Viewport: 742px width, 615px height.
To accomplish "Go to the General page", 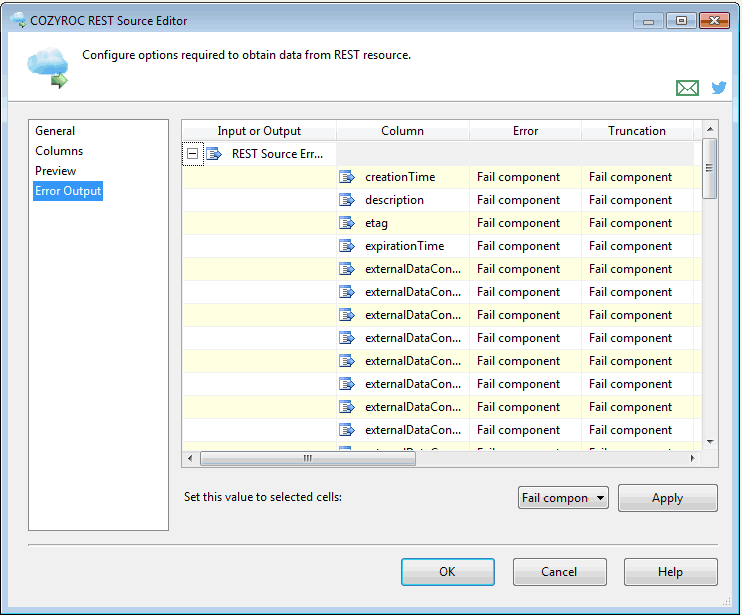I will 55,131.
